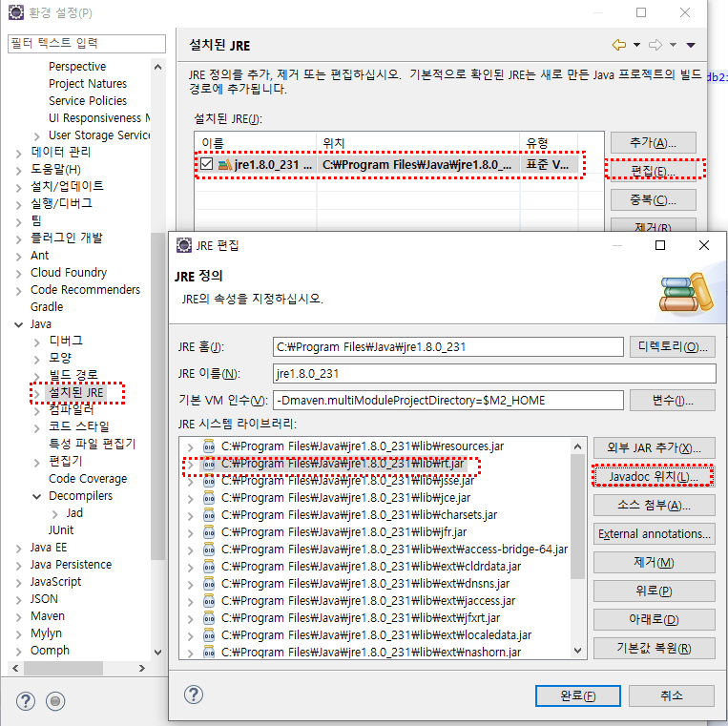
Task: Select Jad under Decompilers
Action: click(x=74, y=513)
